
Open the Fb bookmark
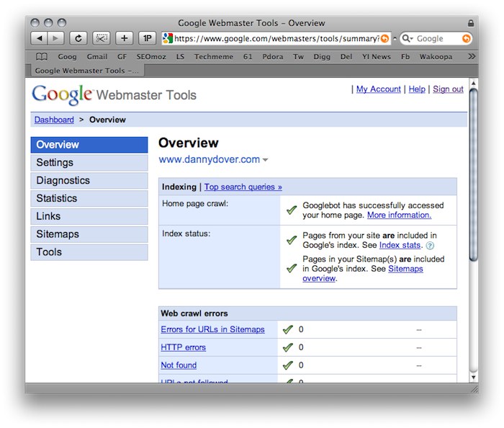405,57
